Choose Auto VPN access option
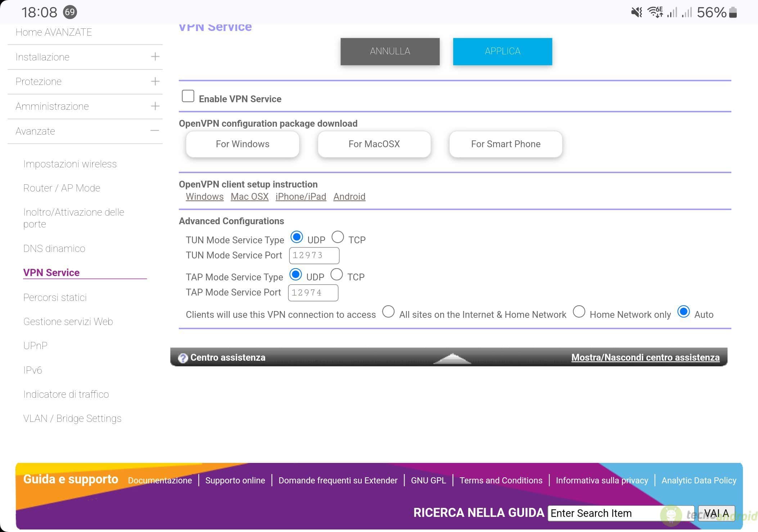758x532 pixels. pos(683,312)
